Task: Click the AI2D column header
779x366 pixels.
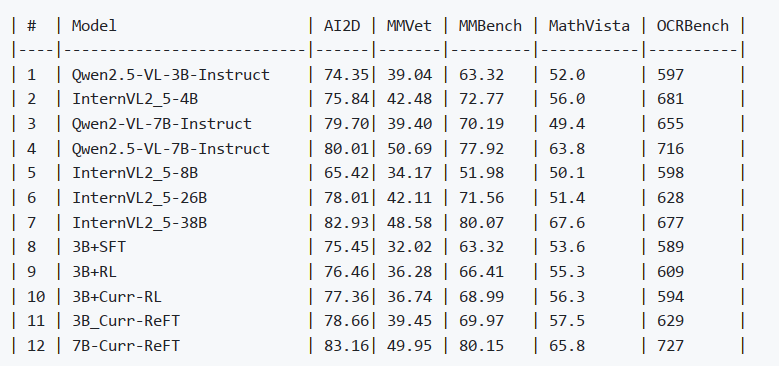Action: pyautogui.click(x=341, y=26)
